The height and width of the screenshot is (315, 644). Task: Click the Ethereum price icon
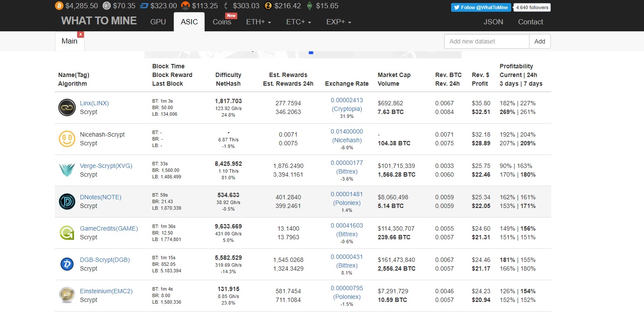(x=226, y=6)
